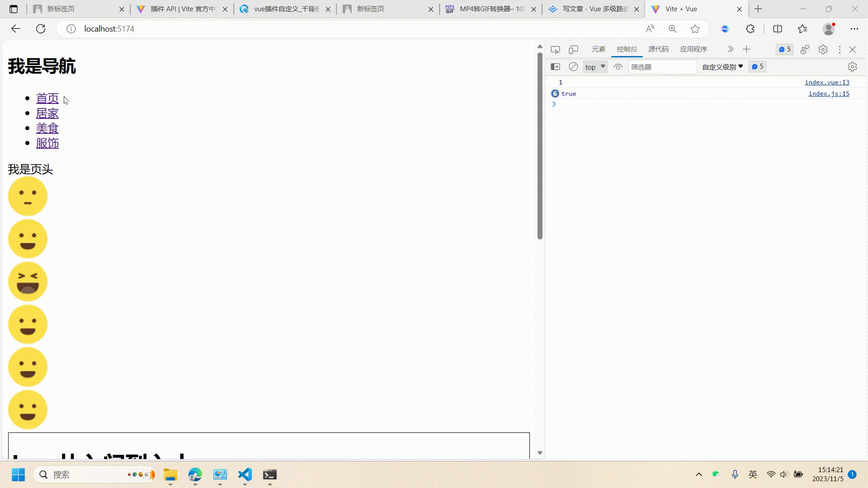Open the browser extensions menu

(x=750, y=28)
